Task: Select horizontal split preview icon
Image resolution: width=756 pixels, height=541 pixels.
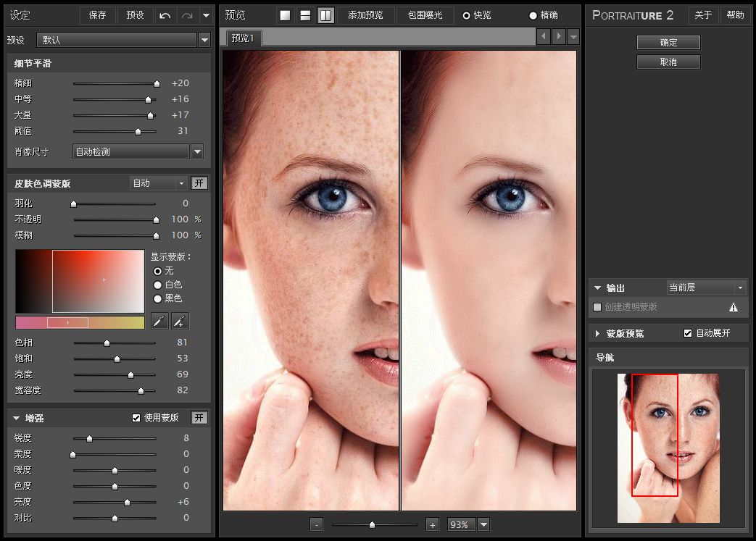Action: pyautogui.click(x=306, y=15)
